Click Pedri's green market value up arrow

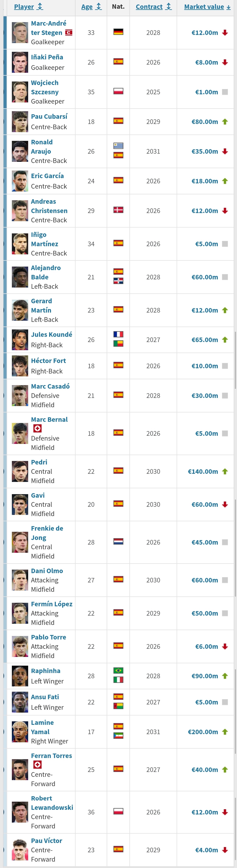click(225, 471)
